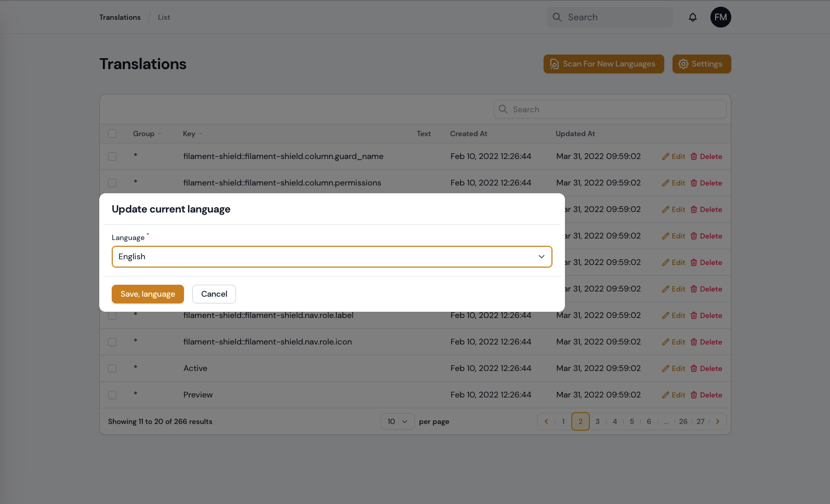The image size is (830, 504).
Task: Check the Preview row checkbox
Action: tap(112, 395)
